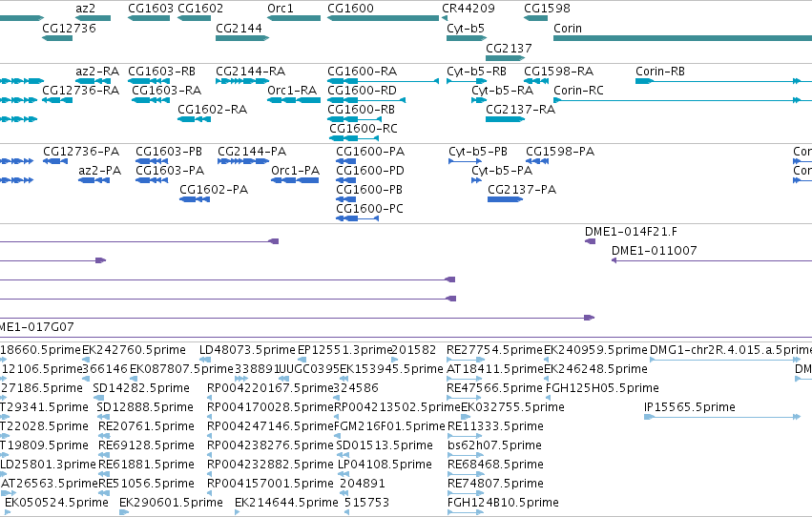The image size is (812, 517).
Task: Select EST FGH124B10.5prime
Action: tap(465, 512)
